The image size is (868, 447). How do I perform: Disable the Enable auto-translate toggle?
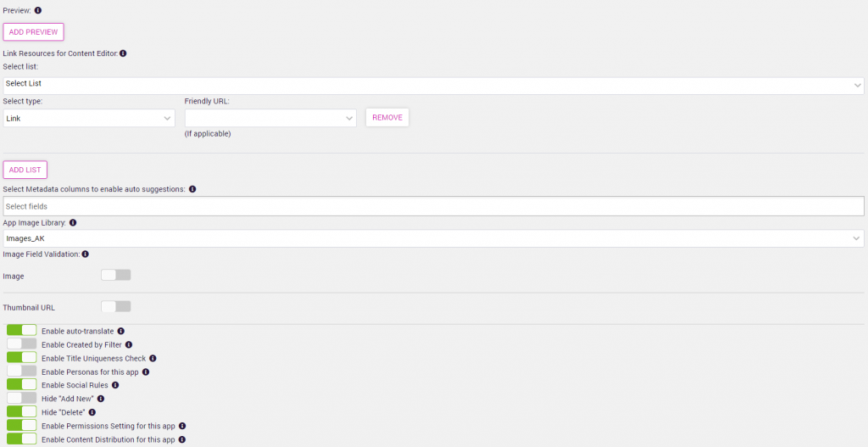[x=22, y=331]
